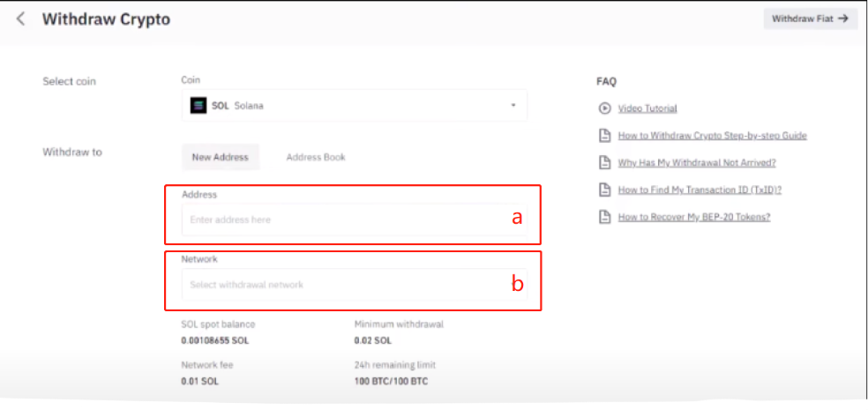Image resolution: width=868 pixels, height=410 pixels.
Task: Click document icon beside Transaction ID question
Action: (604, 190)
